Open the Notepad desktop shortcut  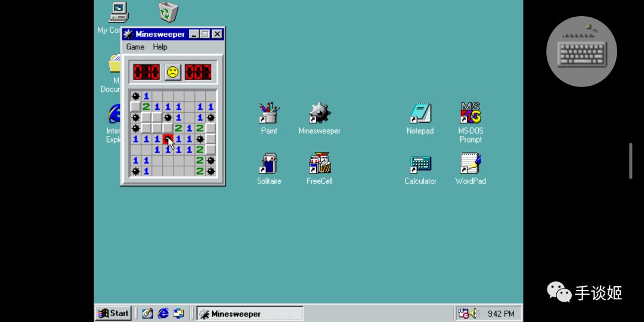pos(420,118)
